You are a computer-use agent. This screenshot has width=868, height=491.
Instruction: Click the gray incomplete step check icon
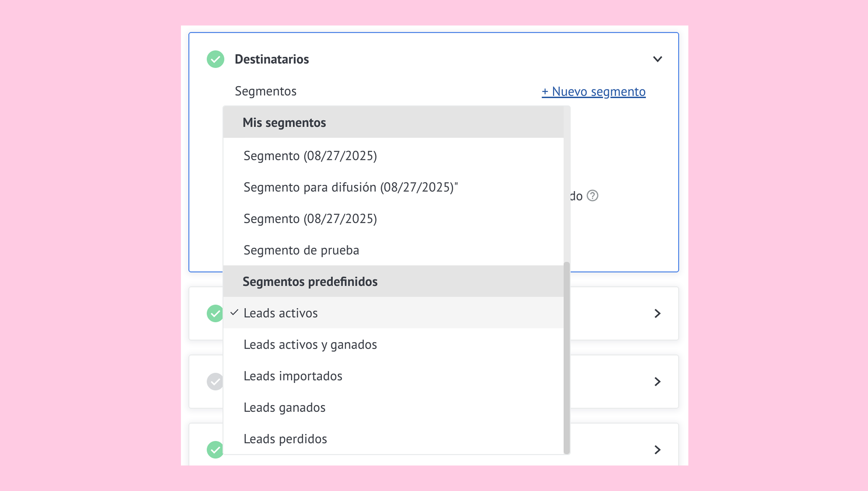(214, 382)
